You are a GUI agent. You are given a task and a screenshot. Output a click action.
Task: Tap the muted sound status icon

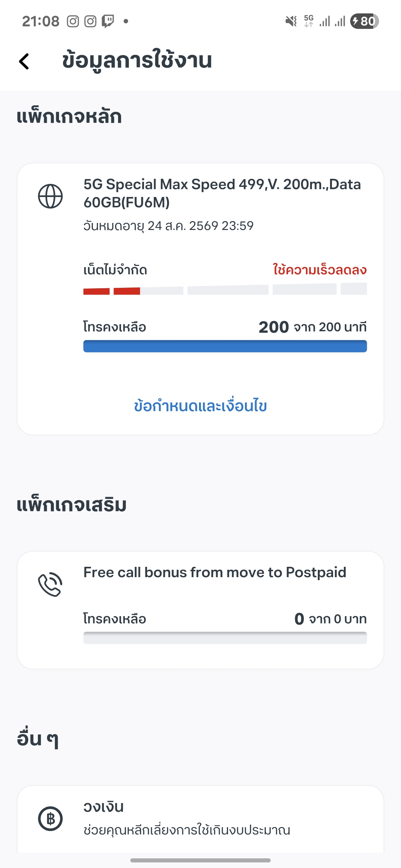coord(291,21)
